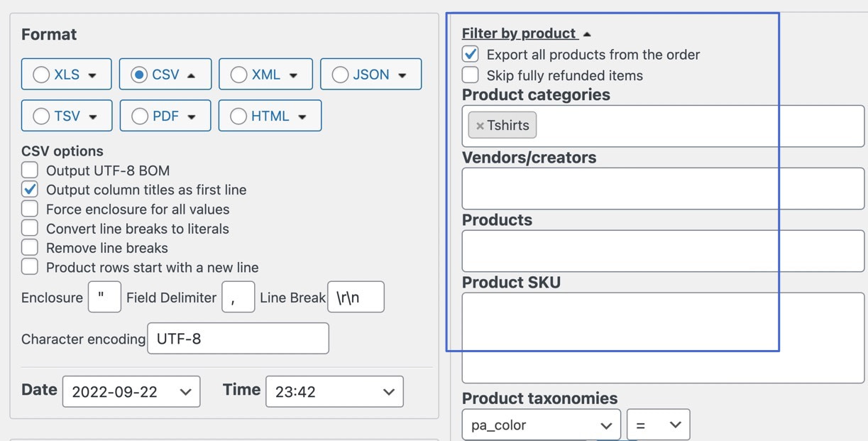Viewport: 868px width, 441px height.
Task: Open the equals operator dropdown
Action: click(x=659, y=425)
